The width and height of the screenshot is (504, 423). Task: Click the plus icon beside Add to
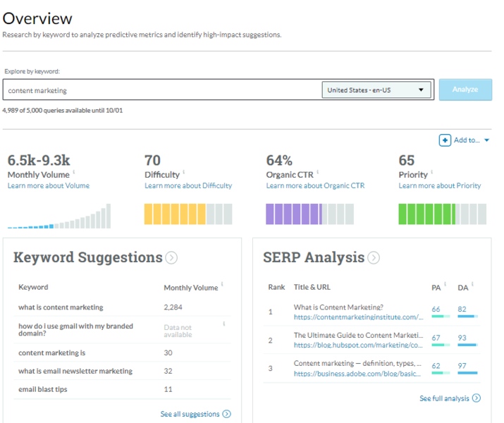click(x=445, y=140)
